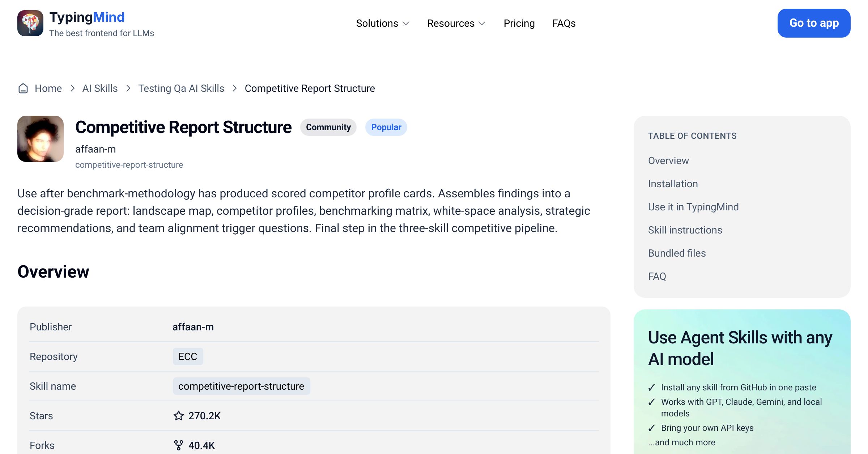Jump to Overview in table of contents
This screenshot has width=868, height=454.
tap(668, 160)
